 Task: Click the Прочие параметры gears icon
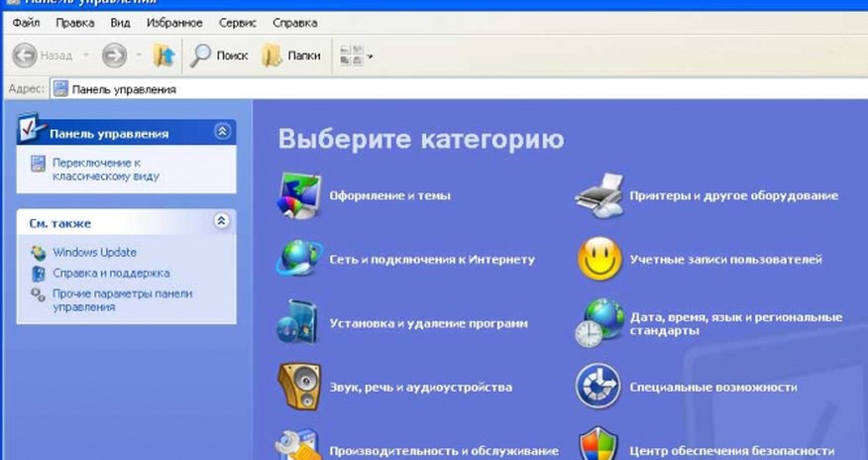pyautogui.click(x=39, y=294)
